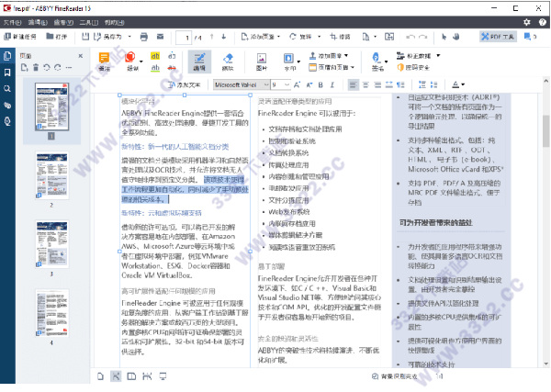Click the Save As (另存为) icon
The width and height of the screenshot is (551, 392).
(x=97, y=36)
